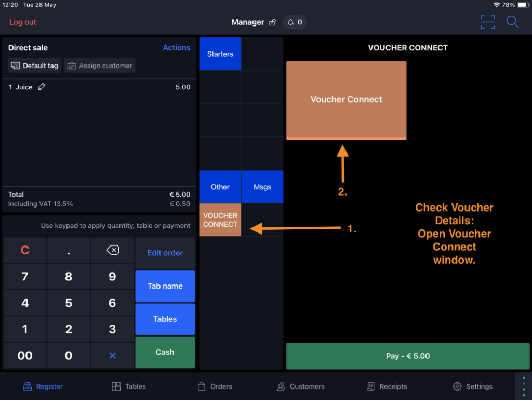This screenshot has width=532, height=401.
Task: Tap the large Voucher Connect product tile
Action: tap(346, 100)
